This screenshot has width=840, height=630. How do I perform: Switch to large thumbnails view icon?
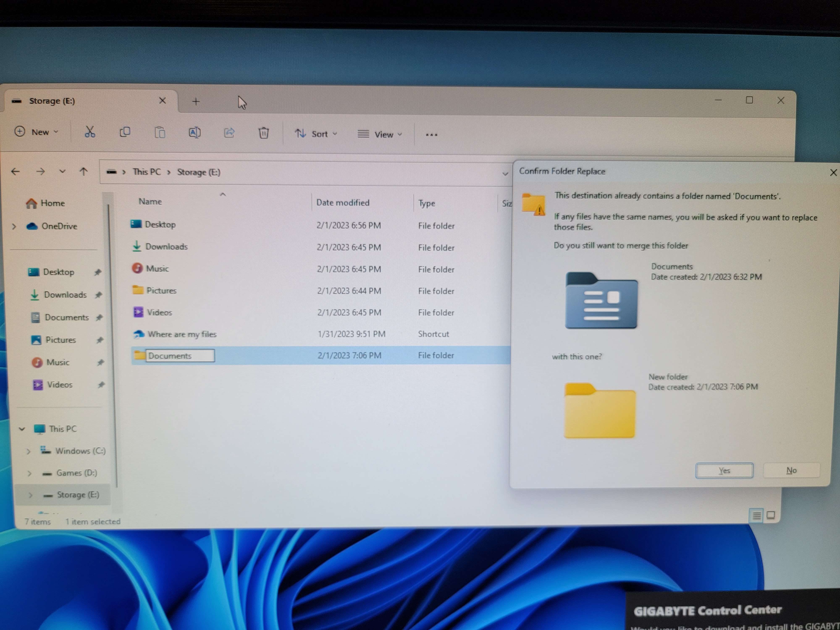[770, 515]
